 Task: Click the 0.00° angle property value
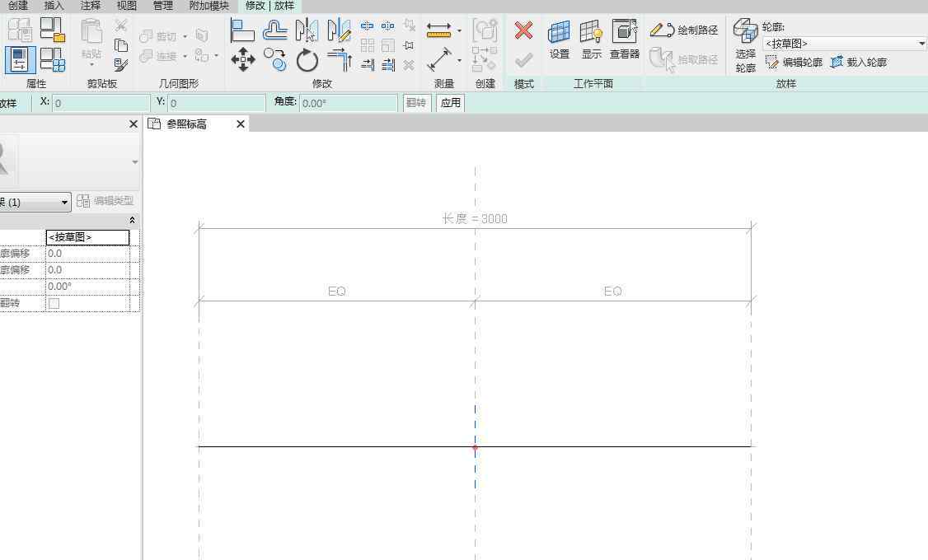click(x=87, y=287)
